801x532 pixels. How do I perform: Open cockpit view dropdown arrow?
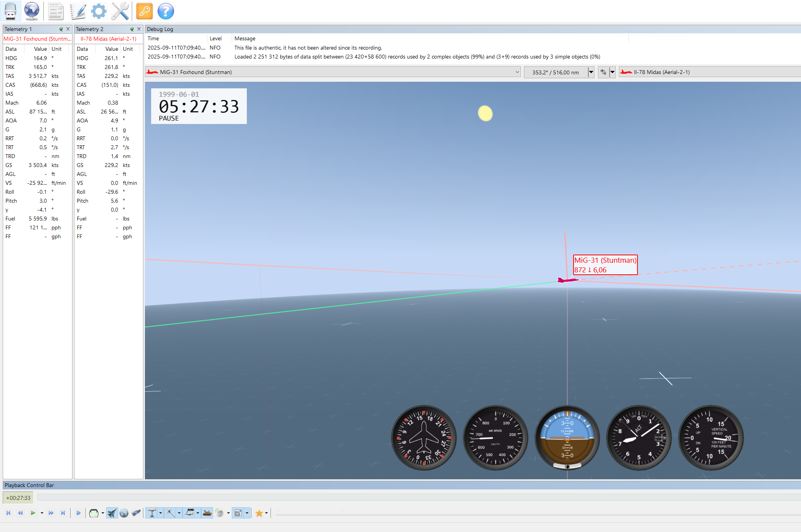[x=103, y=513]
